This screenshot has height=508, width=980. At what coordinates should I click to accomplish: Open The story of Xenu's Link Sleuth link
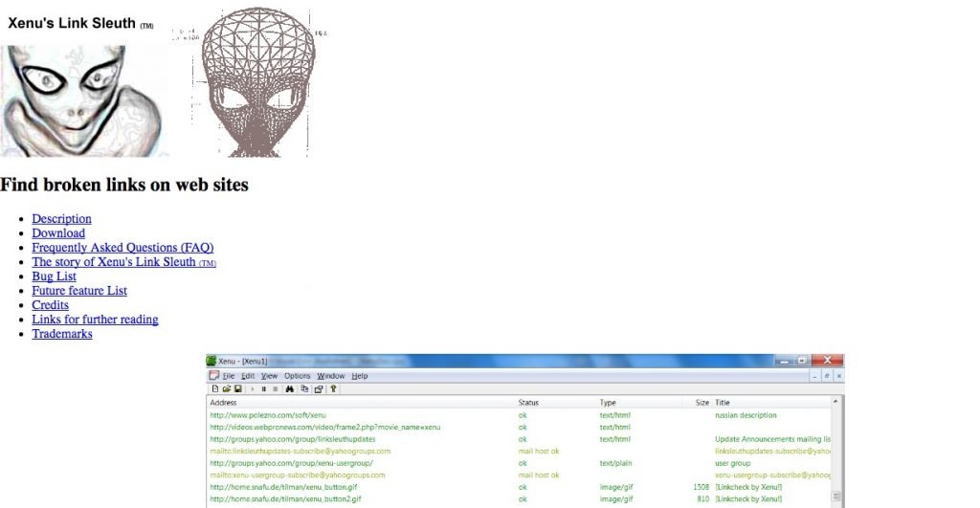tap(123, 262)
